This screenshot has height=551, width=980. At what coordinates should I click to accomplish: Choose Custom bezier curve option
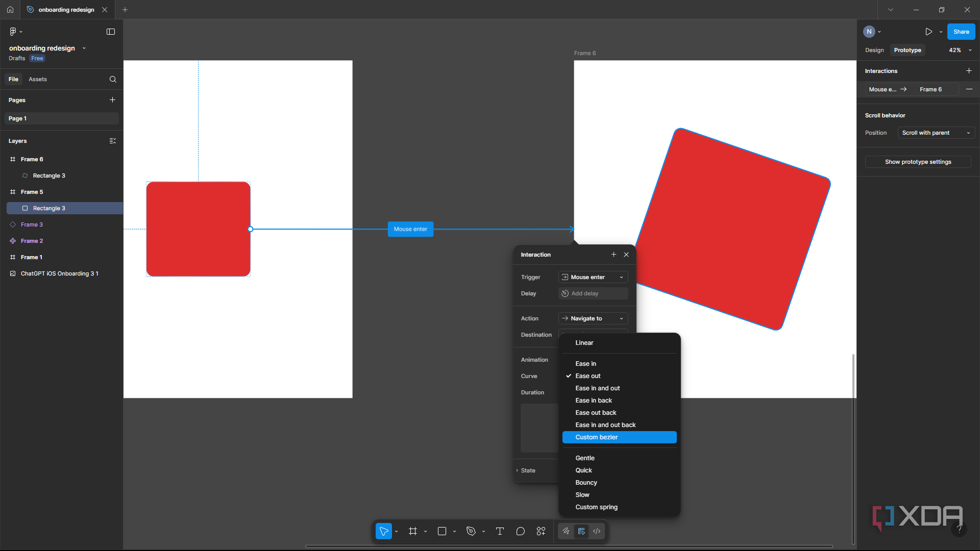coord(619,437)
